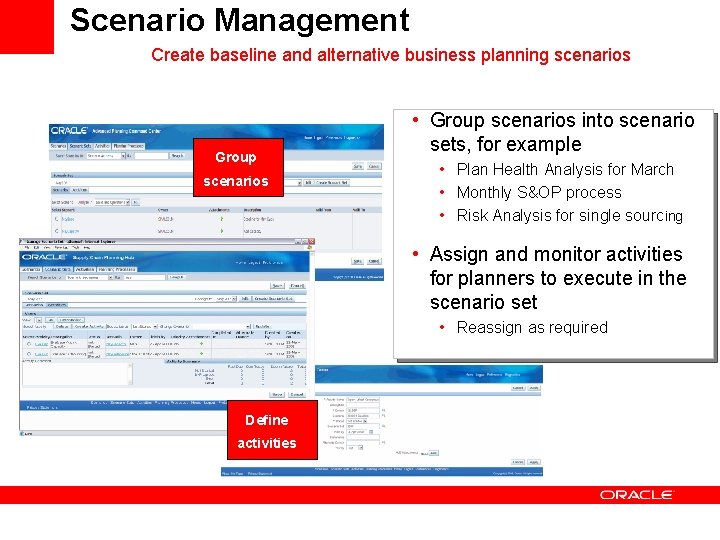The width and height of the screenshot is (720, 540).
Task: Click top Save button in Command Center
Action: 358,166
